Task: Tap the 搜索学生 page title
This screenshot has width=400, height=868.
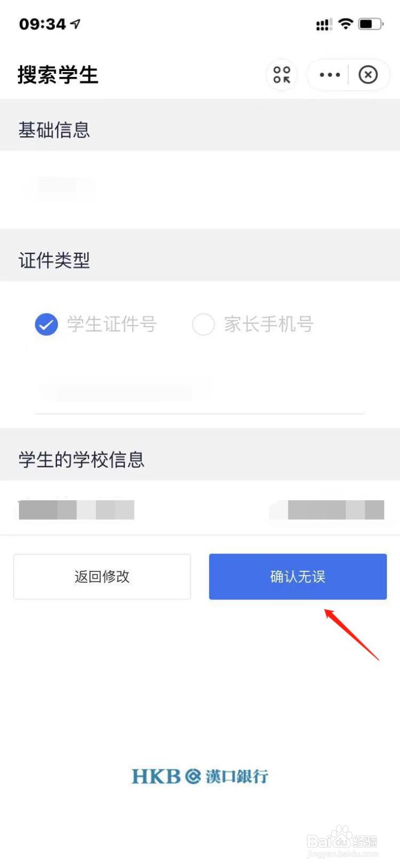Action: click(x=58, y=75)
